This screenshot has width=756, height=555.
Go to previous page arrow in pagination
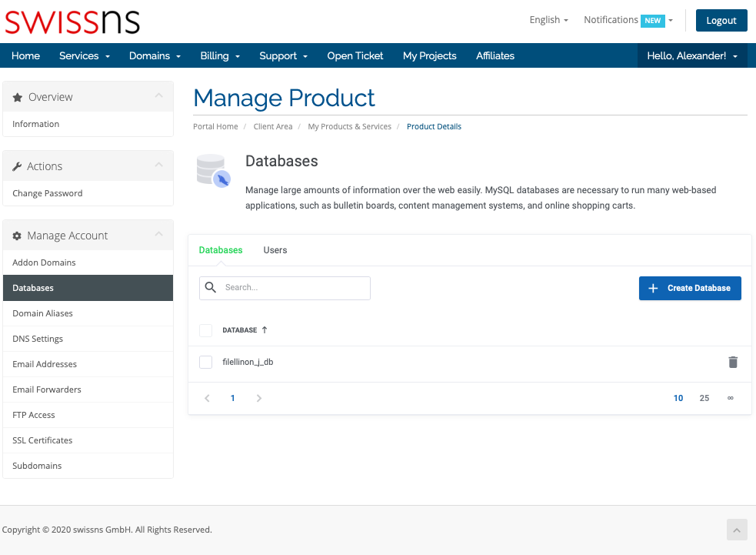(x=207, y=398)
